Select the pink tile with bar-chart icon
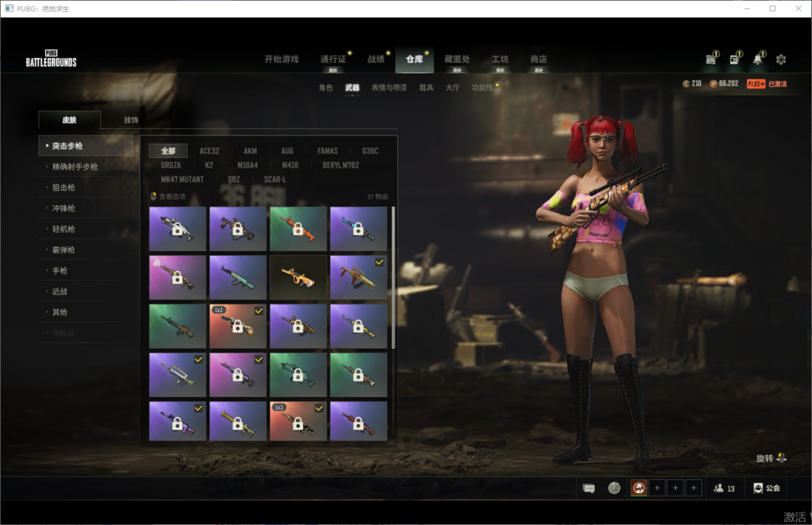 coord(177,278)
